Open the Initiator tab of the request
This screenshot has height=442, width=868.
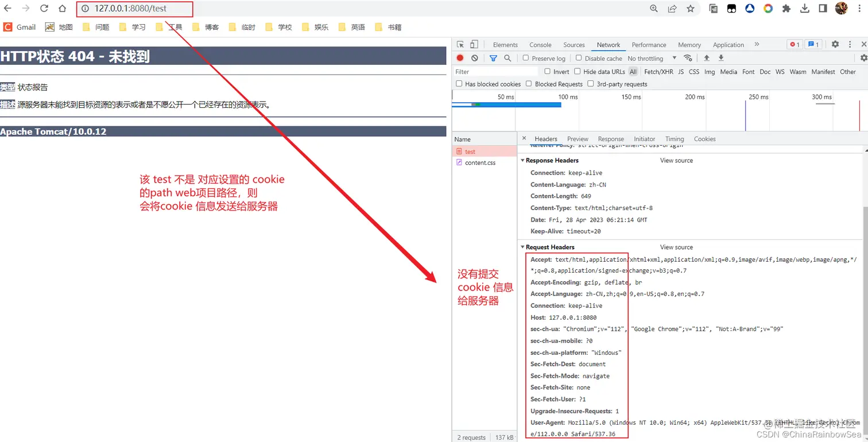pos(644,139)
